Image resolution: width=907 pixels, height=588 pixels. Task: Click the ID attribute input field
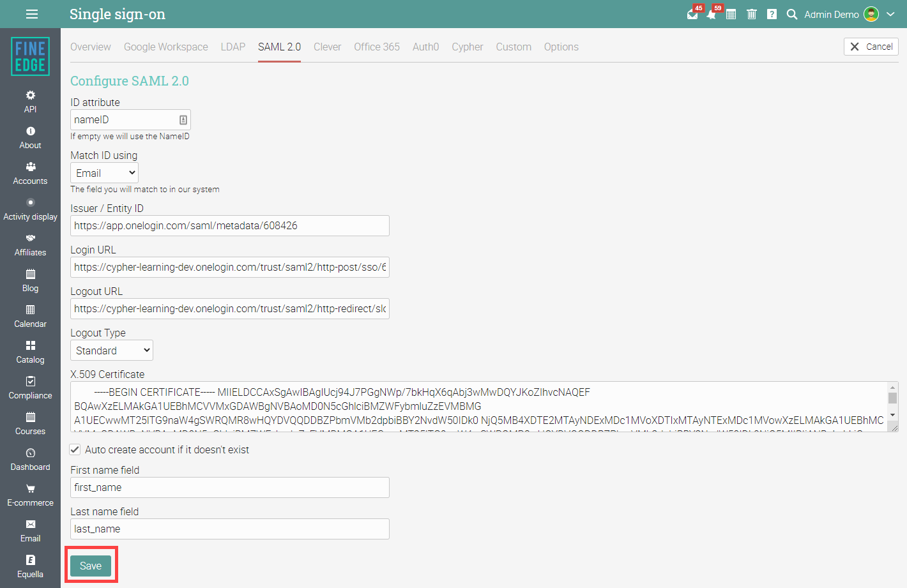click(x=130, y=119)
